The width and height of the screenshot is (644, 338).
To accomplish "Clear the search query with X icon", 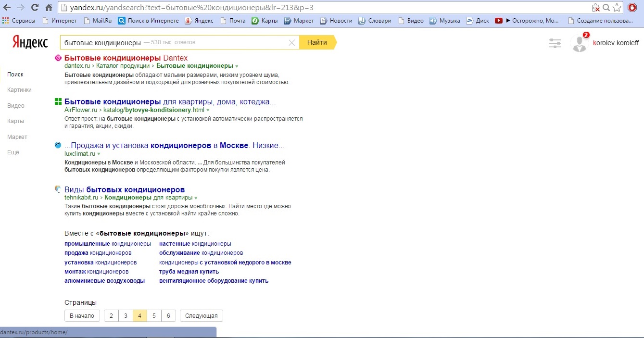I will (x=291, y=42).
